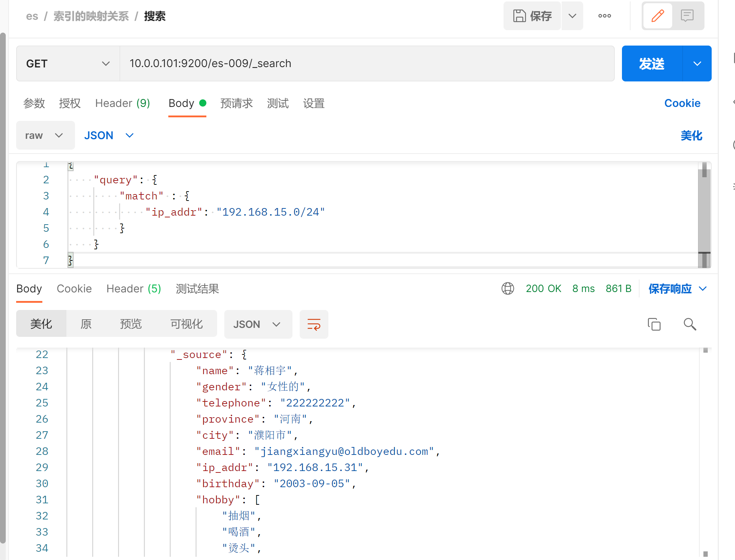The height and width of the screenshot is (560, 735).
Task: Select the request Body tab
Action: click(187, 103)
